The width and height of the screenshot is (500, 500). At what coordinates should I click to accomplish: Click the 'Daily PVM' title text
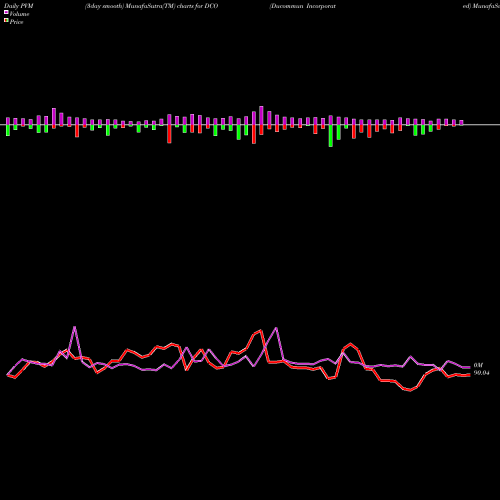19,6
